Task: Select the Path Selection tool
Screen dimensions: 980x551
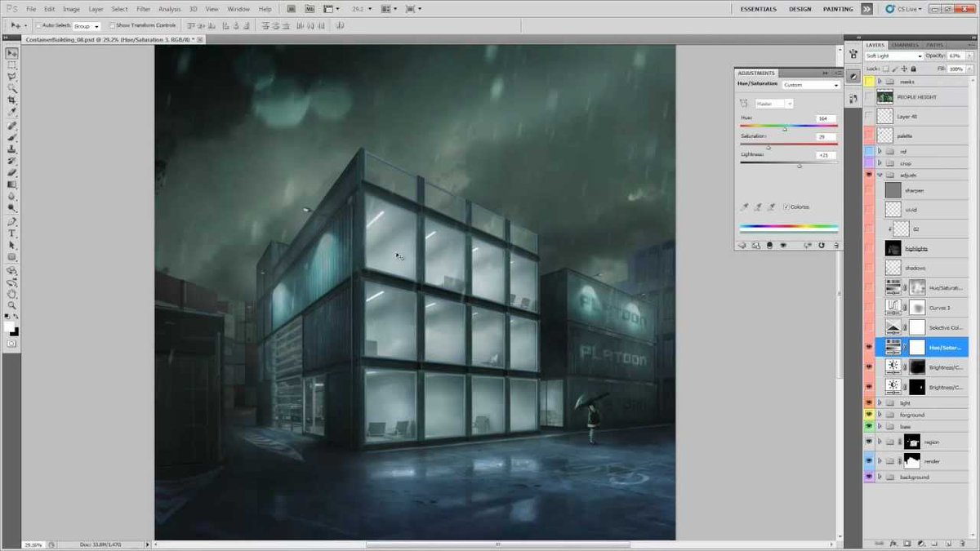Action: pyautogui.click(x=12, y=245)
